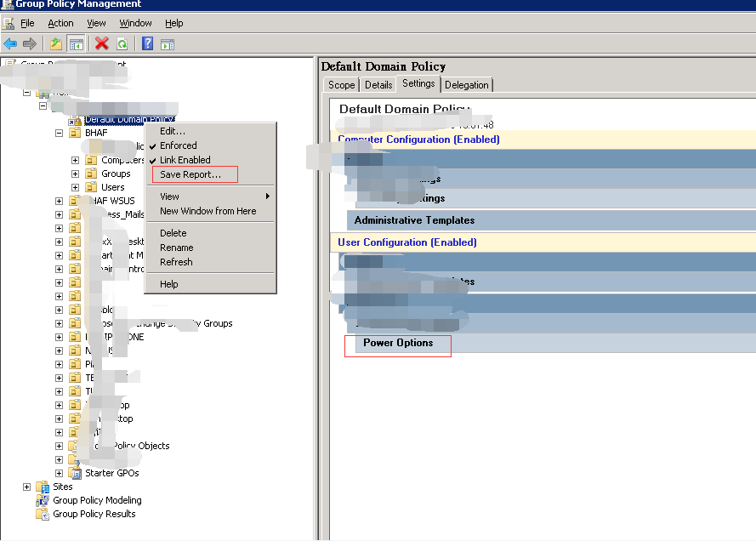This screenshot has width=756, height=541.
Task: Click the red X delete toolbar icon
Action: (x=102, y=44)
